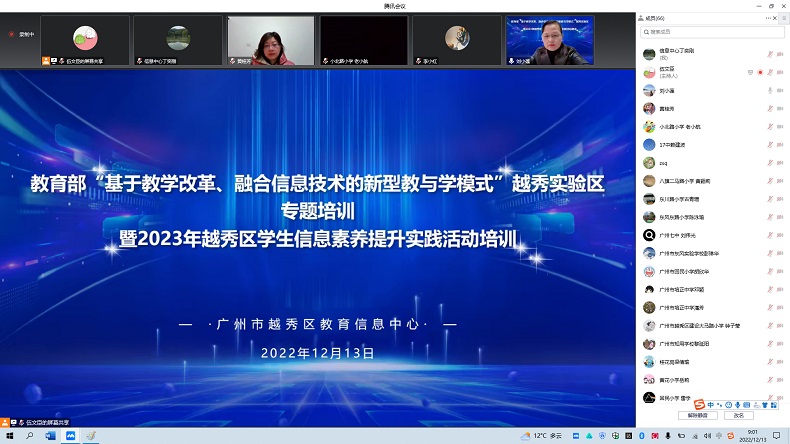This screenshot has height=444, width=790.
Task: Click the red recording icon beside 伍文臣
Action: point(760,72)
